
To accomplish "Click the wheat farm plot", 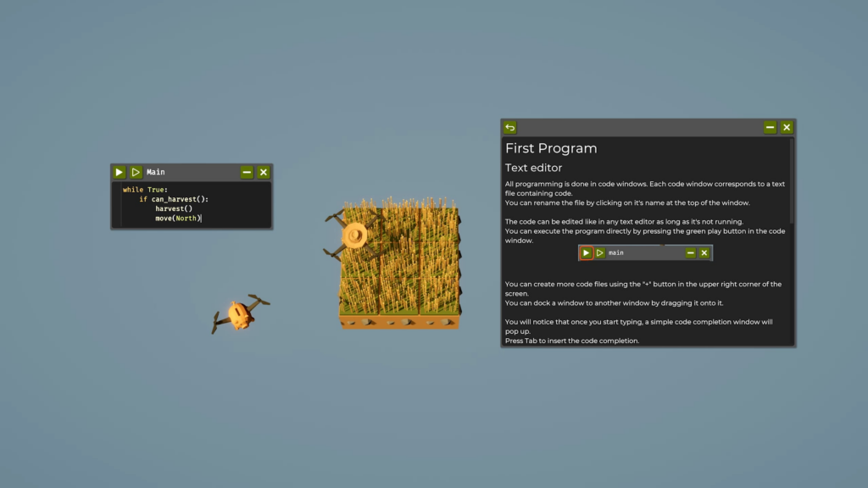I will point(400,264).
